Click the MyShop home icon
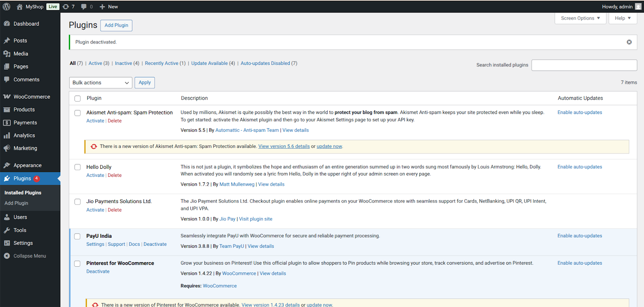 (19, 6)
